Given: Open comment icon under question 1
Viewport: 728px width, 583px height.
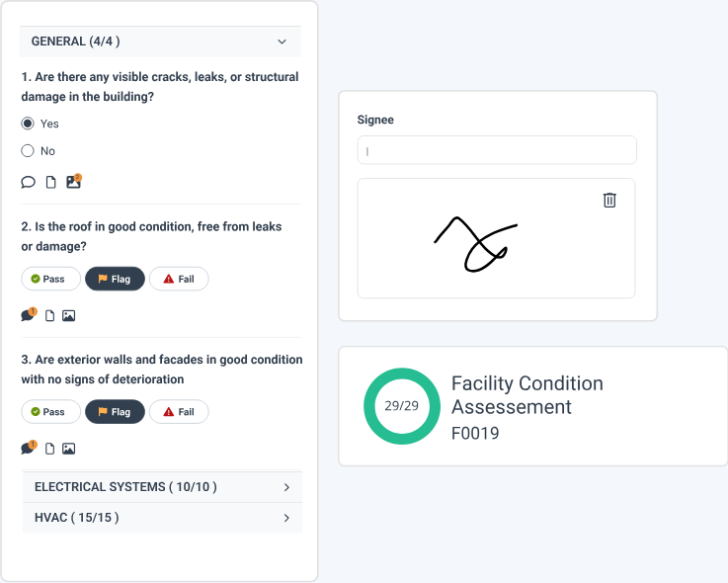Looking at the screenshot, I should pos(28,182).
